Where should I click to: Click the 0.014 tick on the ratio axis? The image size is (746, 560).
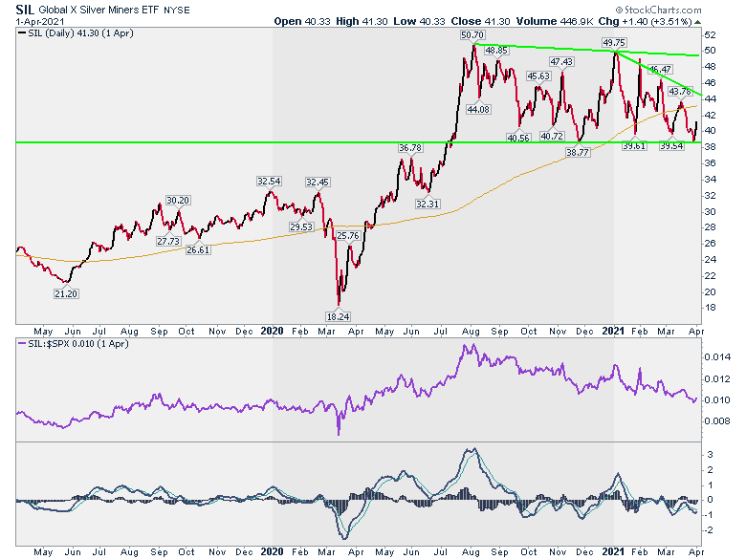[717, 357]
